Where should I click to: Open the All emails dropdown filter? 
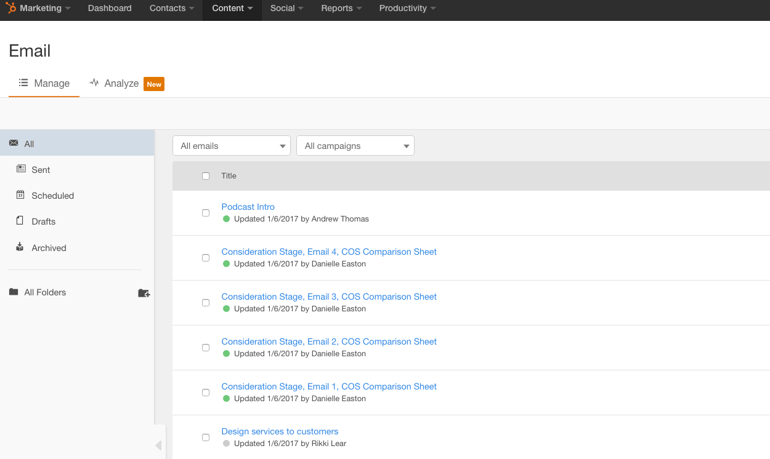(x=231, y=146)
